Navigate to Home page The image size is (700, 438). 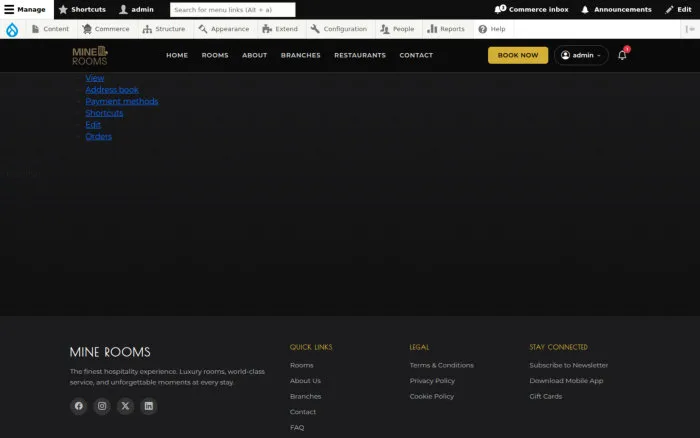pos(177,55)
